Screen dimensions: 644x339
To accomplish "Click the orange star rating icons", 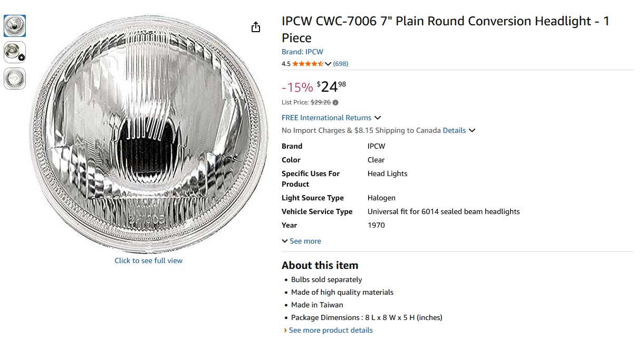I will coord(307,64).
